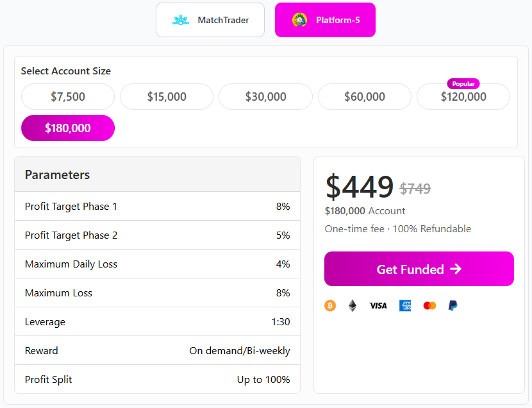Click the MatchTrader logo icon
532x408 pixels.
pos(181,20)
